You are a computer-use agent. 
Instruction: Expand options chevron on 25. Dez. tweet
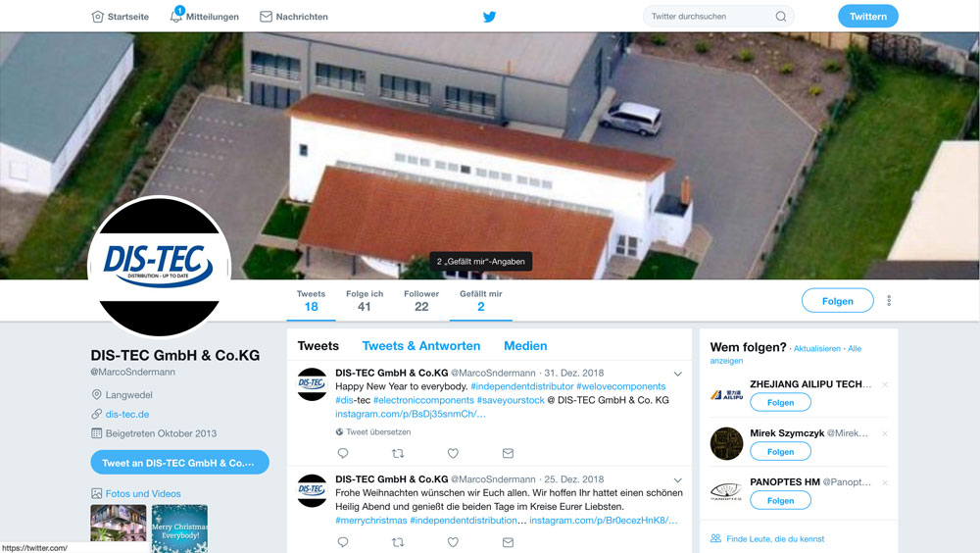click(x=677, y=479)
